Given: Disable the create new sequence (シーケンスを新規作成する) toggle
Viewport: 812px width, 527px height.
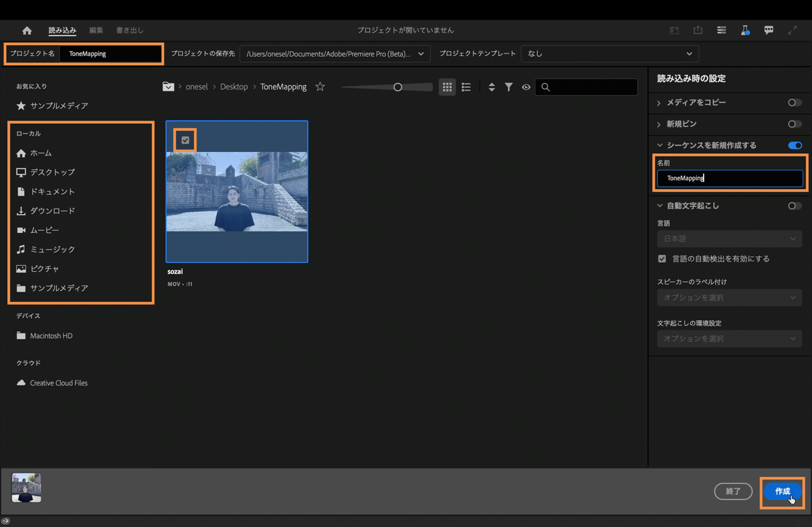Looking at the screenshot, I should click(x=794, y=145).
